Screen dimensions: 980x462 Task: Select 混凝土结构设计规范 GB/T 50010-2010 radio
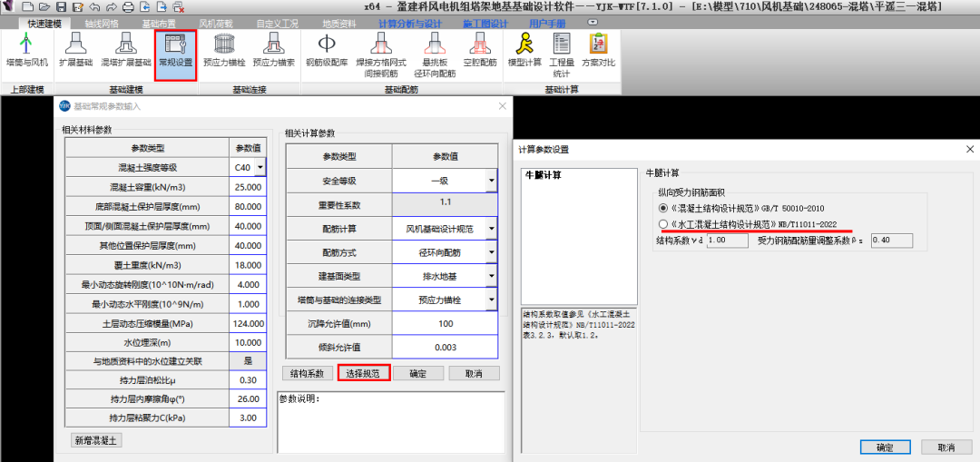[x=663, y=208]
